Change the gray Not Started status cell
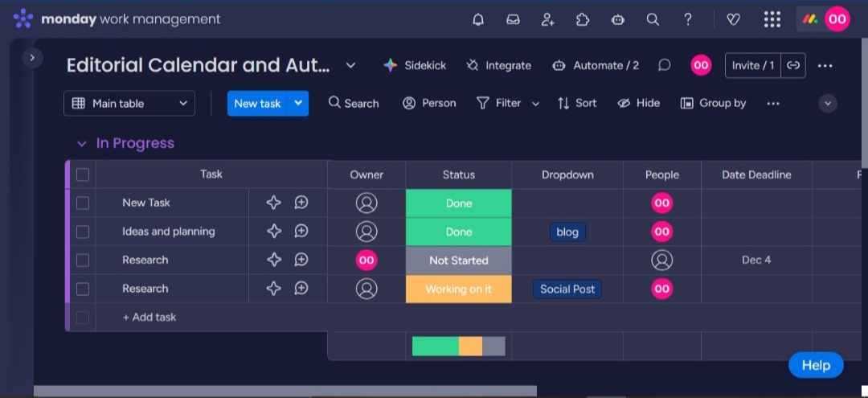Screen dimensions: 868x398 pyautogui.click(x=459, y=261)
